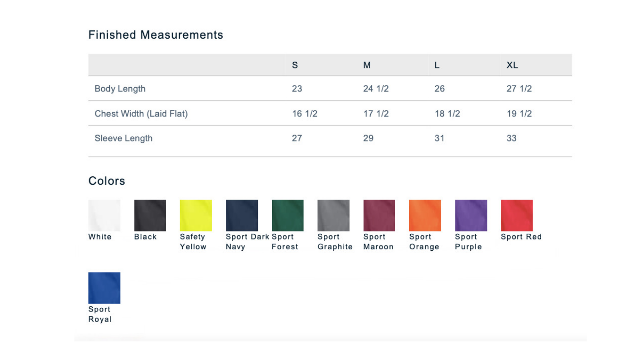Click the Sport Maroon color name
The image size is (644, 362).
pyautogui.click(x=378, y=242)
